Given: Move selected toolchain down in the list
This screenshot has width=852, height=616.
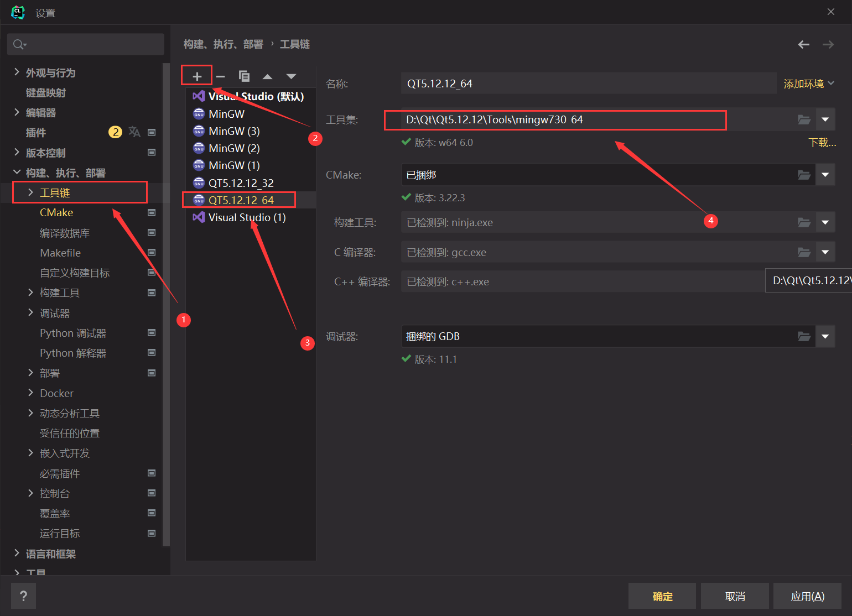Looking at the screenshot, I should coord(291,76).
